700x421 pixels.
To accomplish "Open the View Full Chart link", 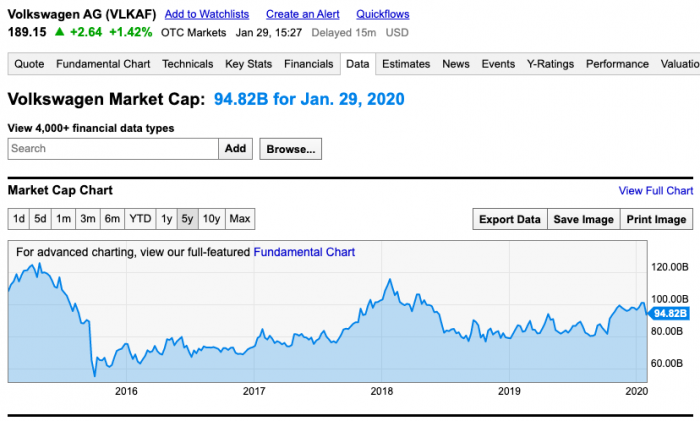I will coord(655,191).
